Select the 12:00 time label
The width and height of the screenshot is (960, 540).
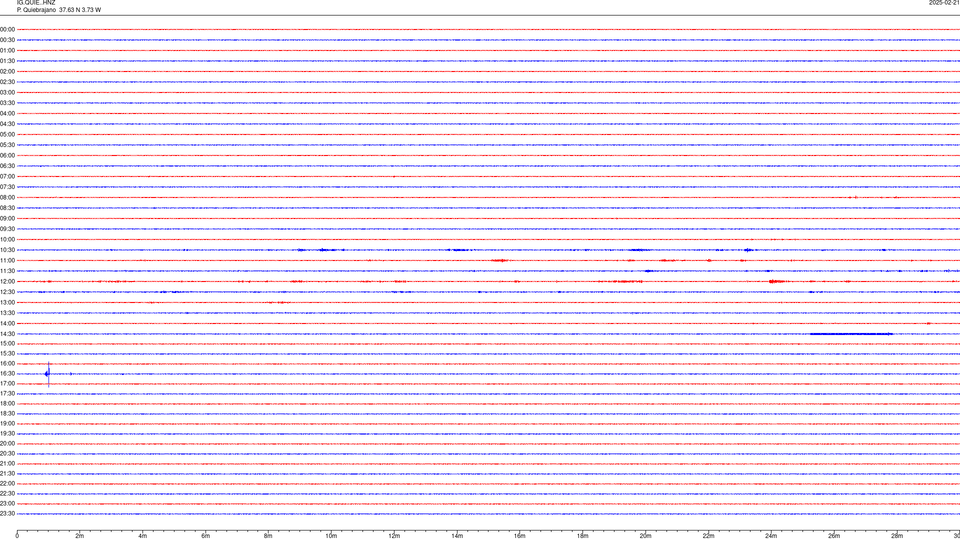(7, 282)
